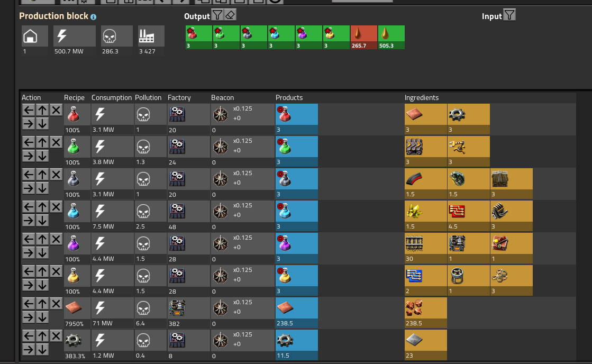Select the grenade ingredient of military science
The height and width of the screenshot is (364, 592).
469,184
